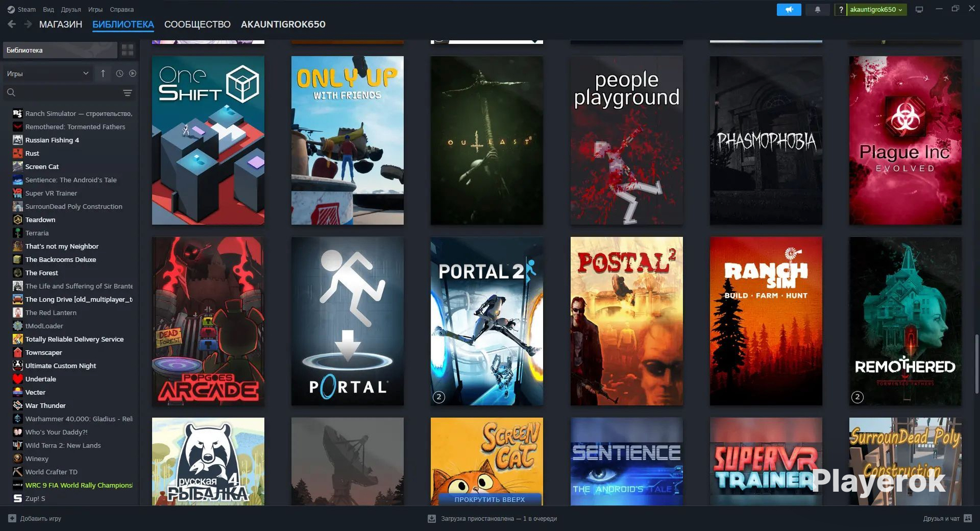Open Друзья и чат panel

(941, 519)
